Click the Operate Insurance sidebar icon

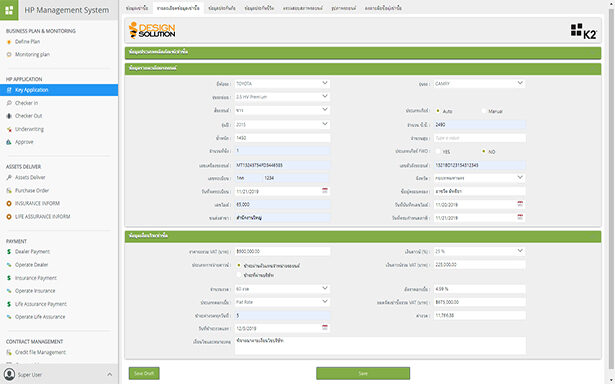tap(9, 291)
